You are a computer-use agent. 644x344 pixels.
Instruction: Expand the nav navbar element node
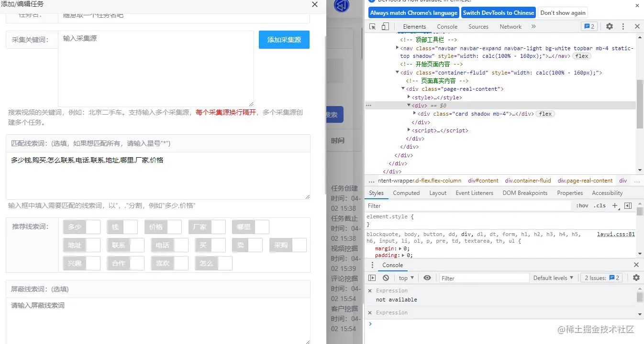coord(398,48)
